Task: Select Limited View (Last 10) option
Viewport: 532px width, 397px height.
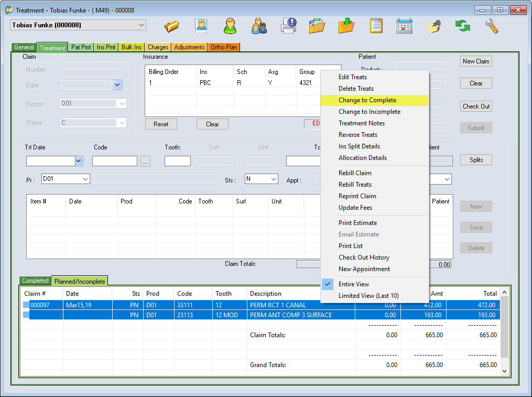Action: [368, 296]
